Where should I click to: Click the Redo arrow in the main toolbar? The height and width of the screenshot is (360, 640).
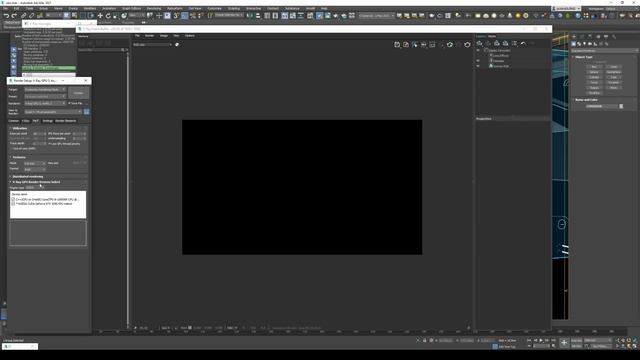[14, 16]
